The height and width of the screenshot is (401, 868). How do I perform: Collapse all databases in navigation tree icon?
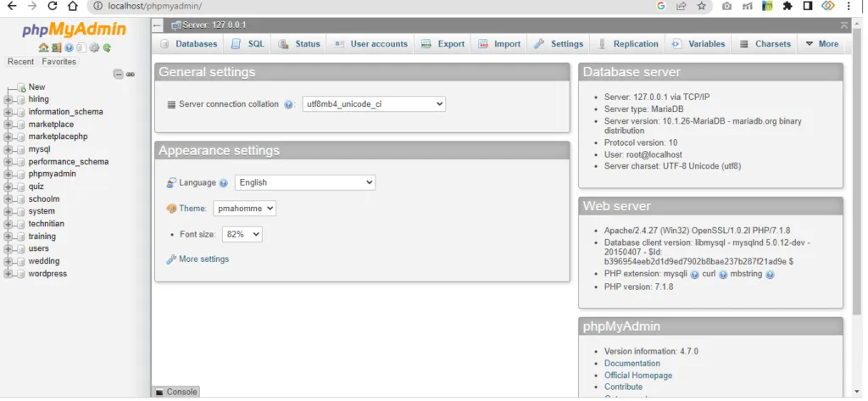119,75
